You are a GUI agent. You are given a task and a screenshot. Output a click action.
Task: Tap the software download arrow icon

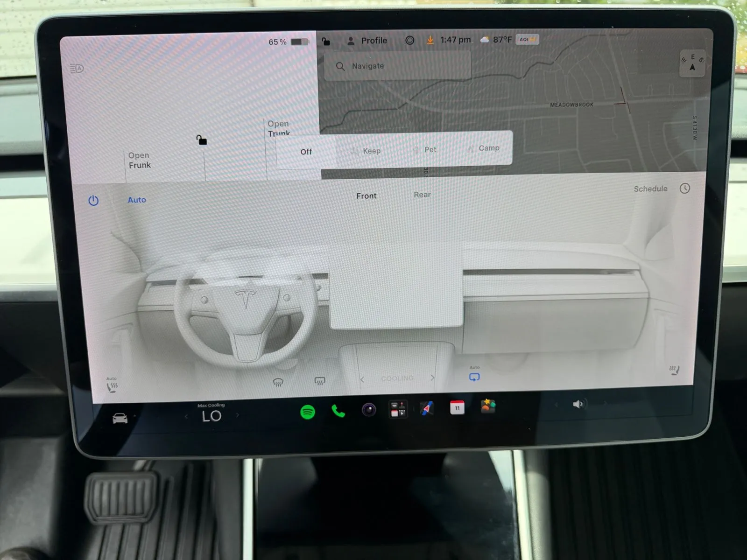pyautogui.click(x=430, y=40)
